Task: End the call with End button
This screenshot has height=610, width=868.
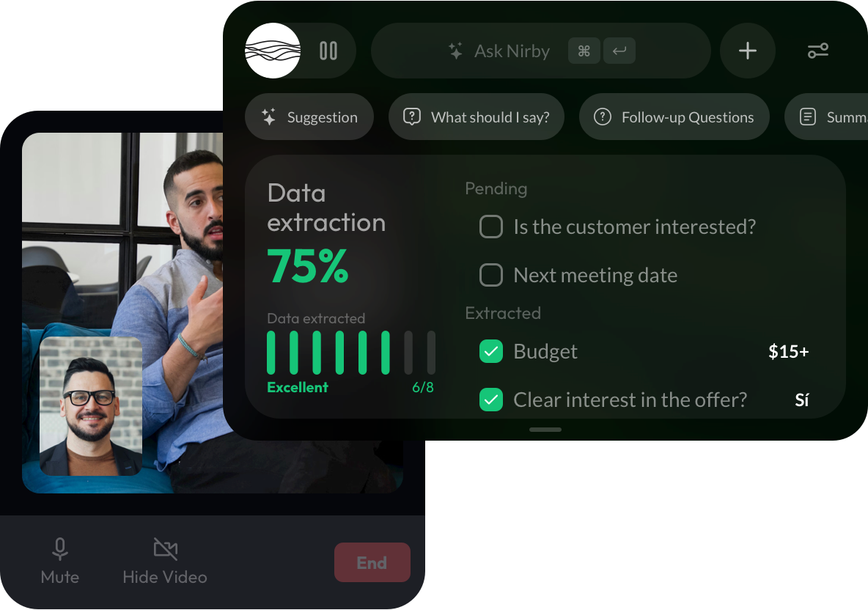Action: click(x=372, y=562)
